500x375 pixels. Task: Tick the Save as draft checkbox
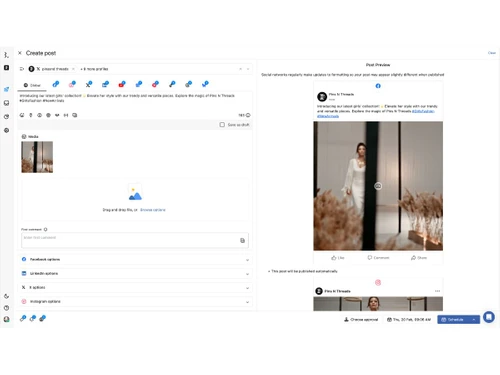(x=222, y=125)
